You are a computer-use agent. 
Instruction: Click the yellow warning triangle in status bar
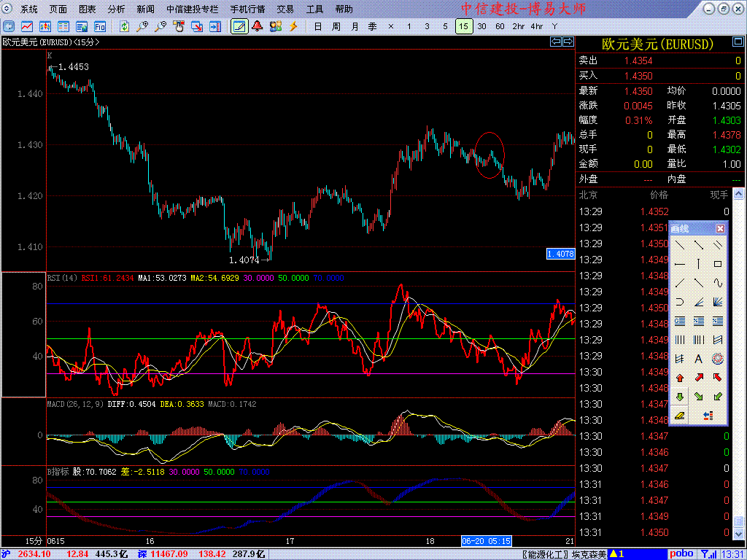[x=614, y=554]
